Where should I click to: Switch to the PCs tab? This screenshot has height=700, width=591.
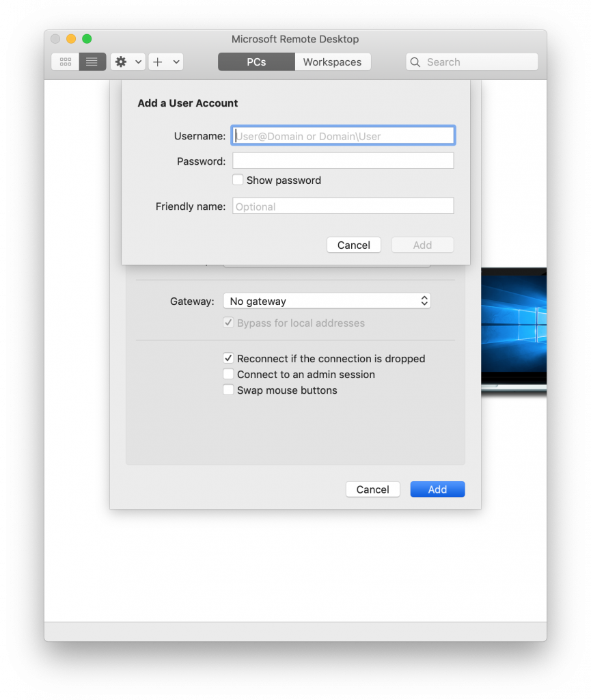pos(256,62)
